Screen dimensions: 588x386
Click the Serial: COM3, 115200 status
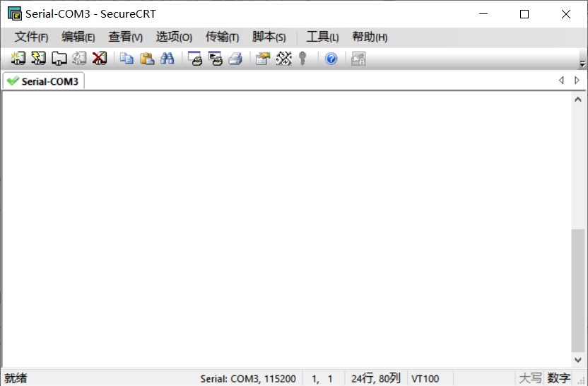pos(248,378)
